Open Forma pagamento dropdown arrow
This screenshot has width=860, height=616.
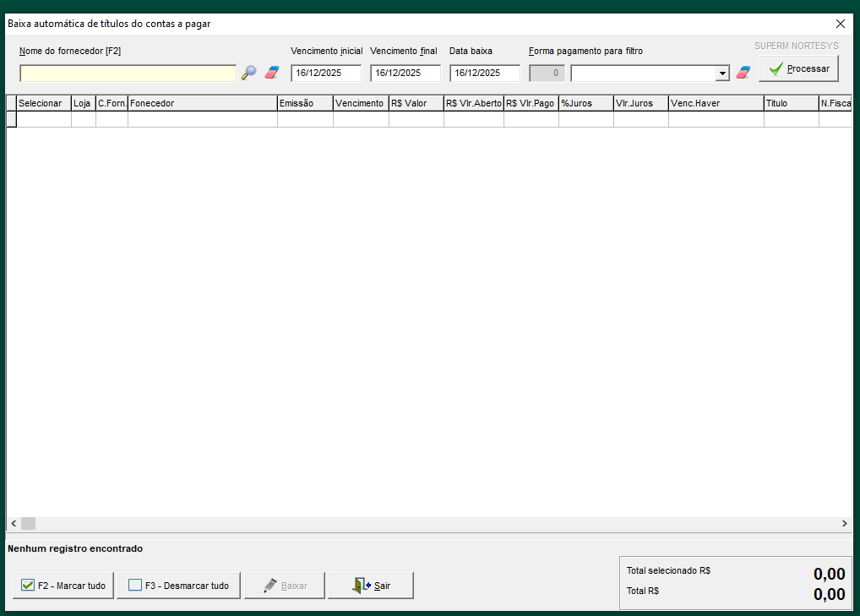(722, 74)
